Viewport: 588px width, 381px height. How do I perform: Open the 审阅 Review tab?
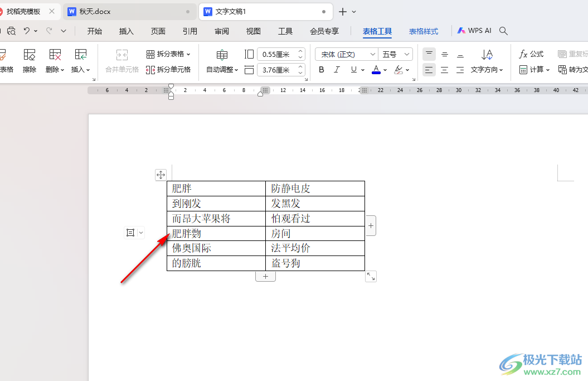(x=222, y=31)
